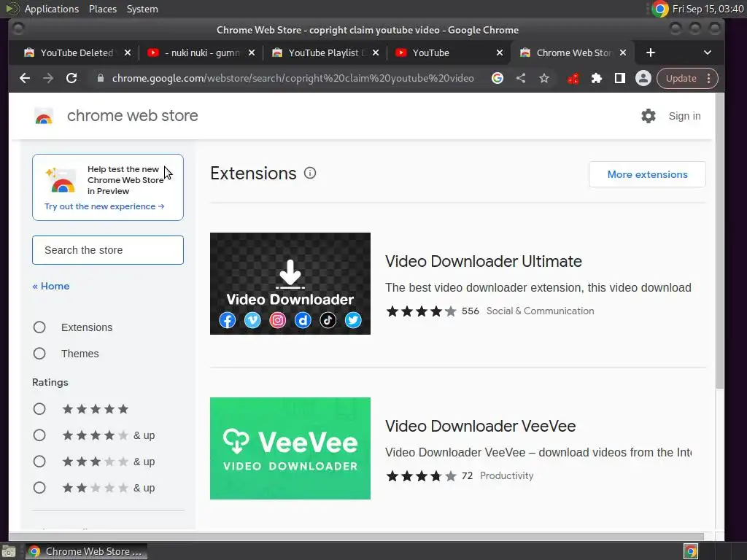The image size is (747, 560).
Task: Open the Google icon in address bar
Action: (x=498, y=78)
